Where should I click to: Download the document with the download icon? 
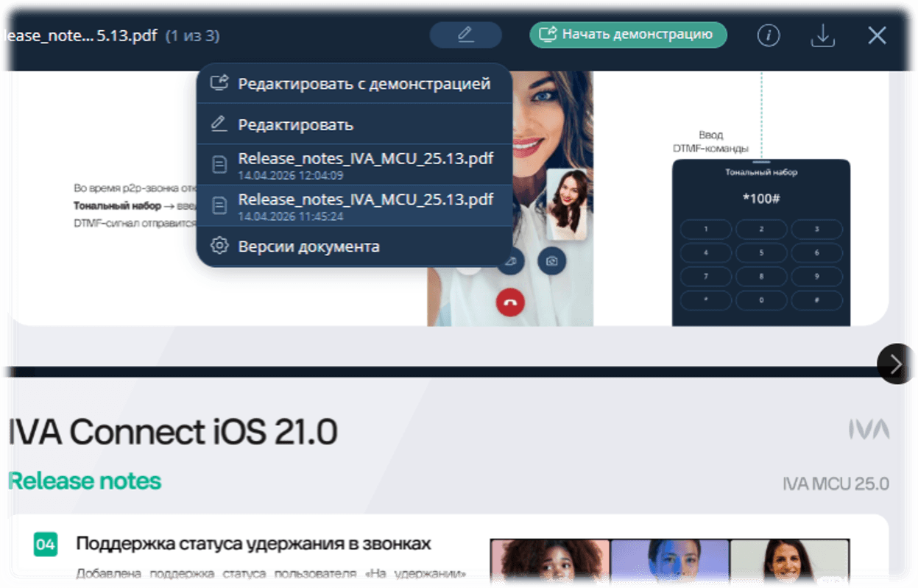822,35
